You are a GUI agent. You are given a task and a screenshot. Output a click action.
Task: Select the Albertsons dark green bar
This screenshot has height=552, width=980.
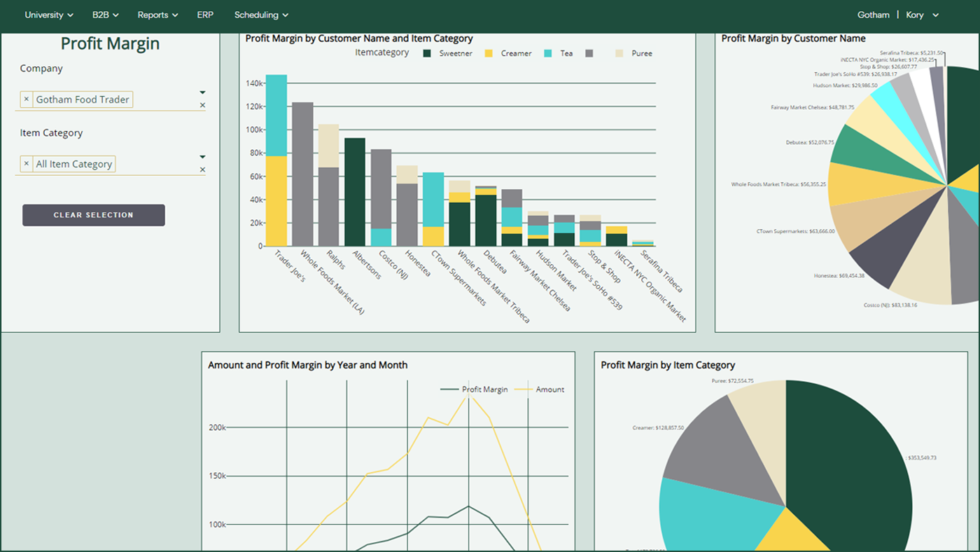click(x=355, y=192)
